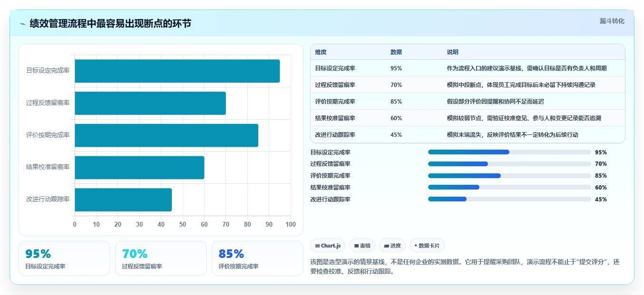Screen dimensions: 644x295
Task: Click the 改进行动跟踪率 chart bar
Action: pyautogui.click(x=123, y=200)
